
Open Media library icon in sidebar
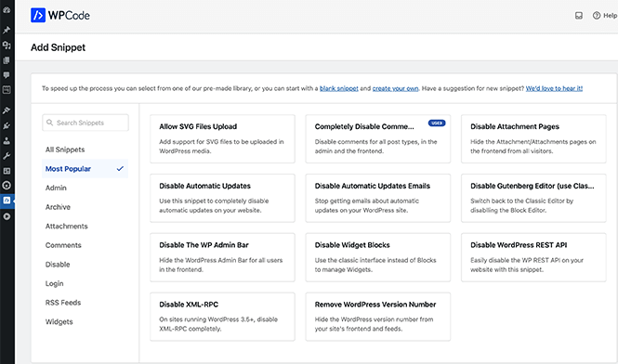tap(7, 45)
